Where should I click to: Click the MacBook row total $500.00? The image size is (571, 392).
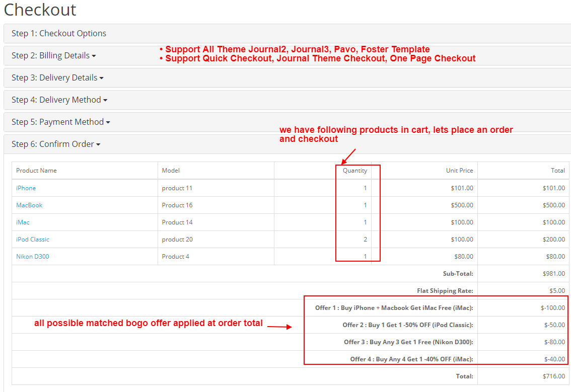[x=554, y=205]
